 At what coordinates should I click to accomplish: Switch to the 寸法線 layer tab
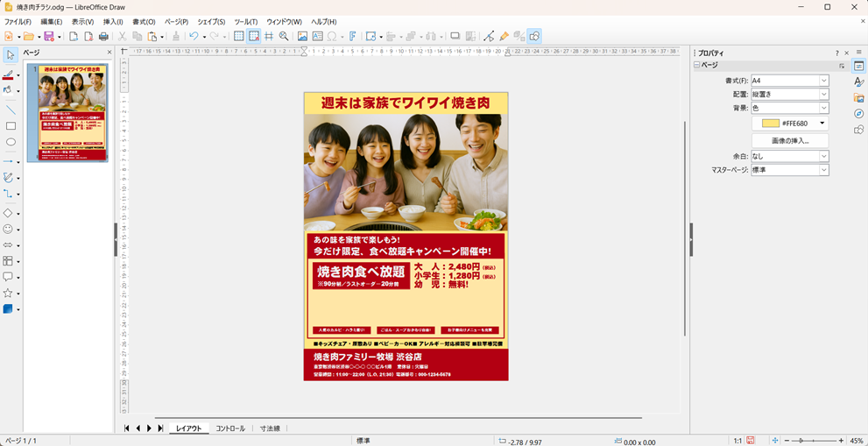270,428
